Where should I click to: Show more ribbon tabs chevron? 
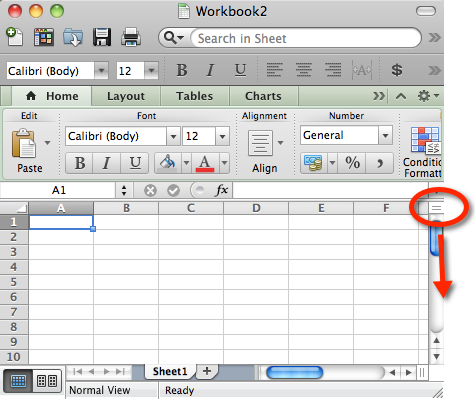(379, 96)
